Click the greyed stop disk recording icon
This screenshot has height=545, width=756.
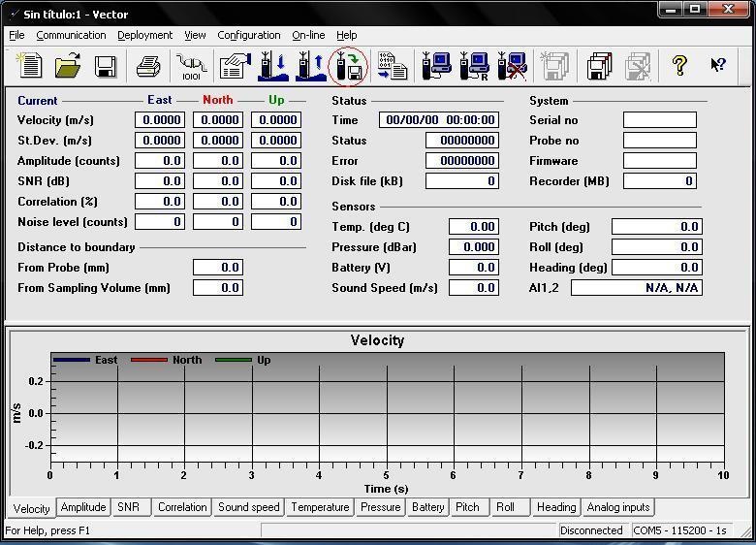click(x=638, y=66)
